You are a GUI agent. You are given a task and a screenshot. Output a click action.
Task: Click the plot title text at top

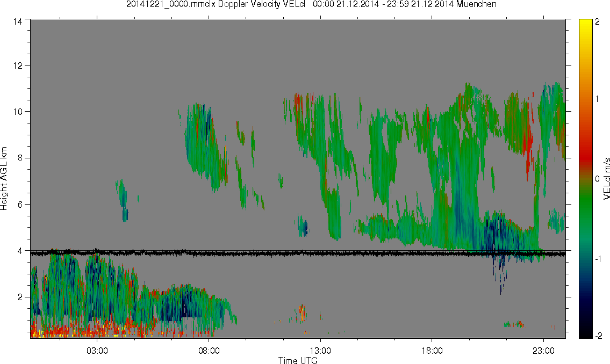click(x=311, y=4)
